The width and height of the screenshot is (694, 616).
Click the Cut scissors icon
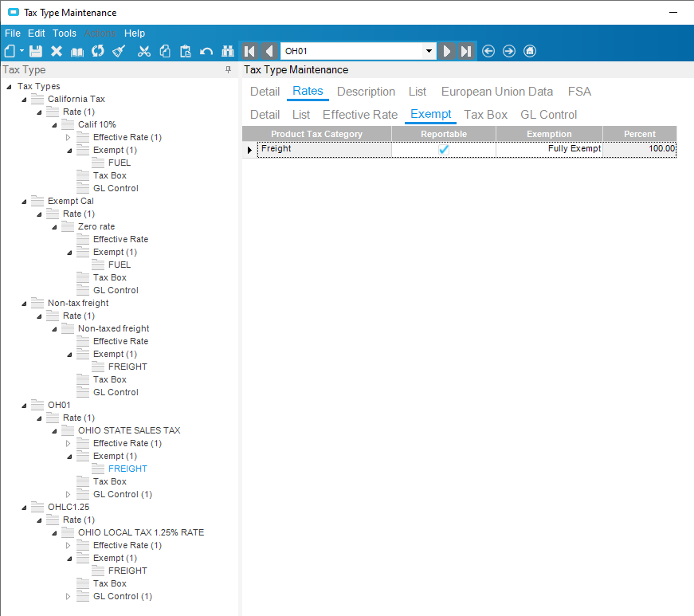144,51
